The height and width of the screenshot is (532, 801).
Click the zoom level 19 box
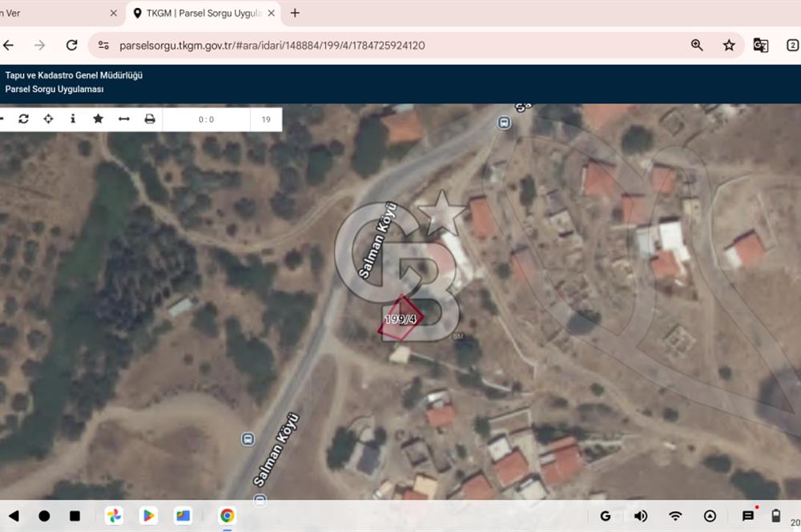coord(266,119)
